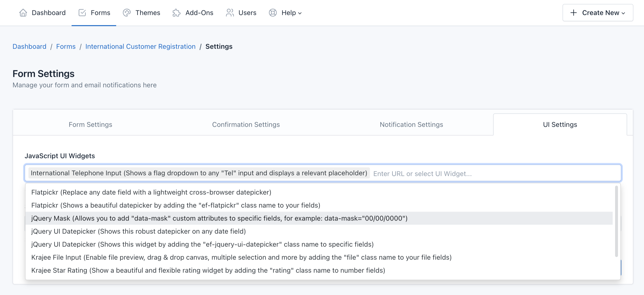Click the Dashboard navigation icon
644x295 pixels.
[23, 12]
